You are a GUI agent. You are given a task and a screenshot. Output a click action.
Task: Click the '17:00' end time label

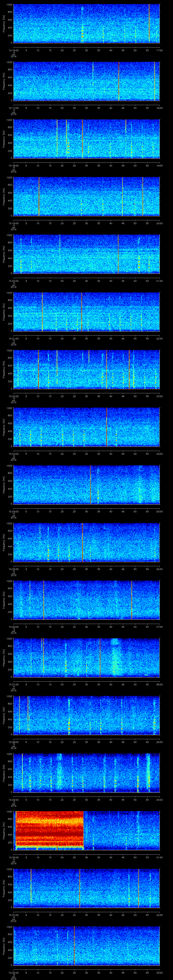point(159,50)
